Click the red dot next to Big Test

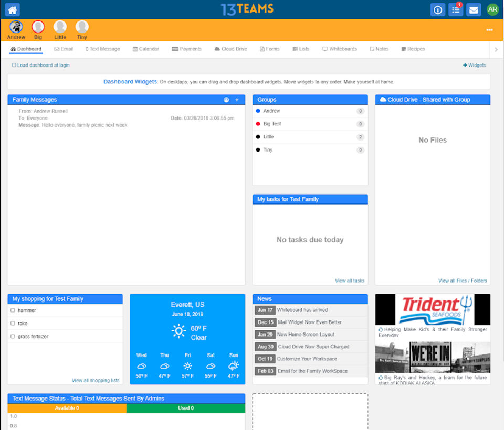tap(258, 124)
